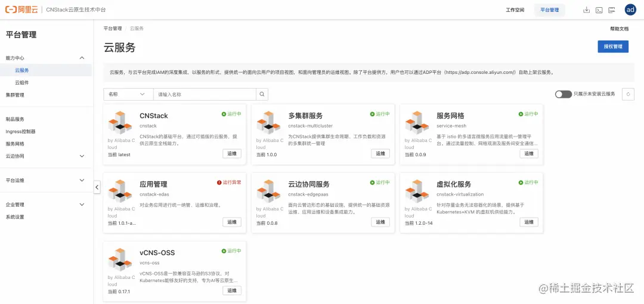Click the 云边协同服务 cube icon
Viewport: 644px width, 304px height.
click(268, 191)
